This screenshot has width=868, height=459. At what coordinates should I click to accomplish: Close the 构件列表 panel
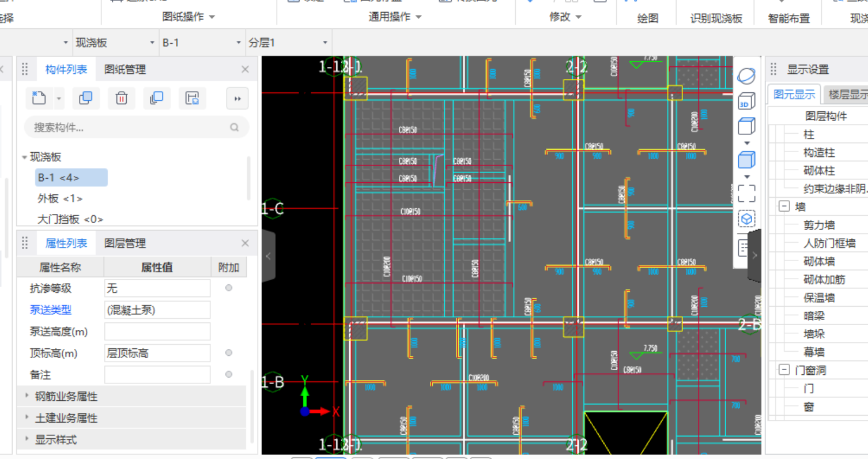[x=245, y=69]
